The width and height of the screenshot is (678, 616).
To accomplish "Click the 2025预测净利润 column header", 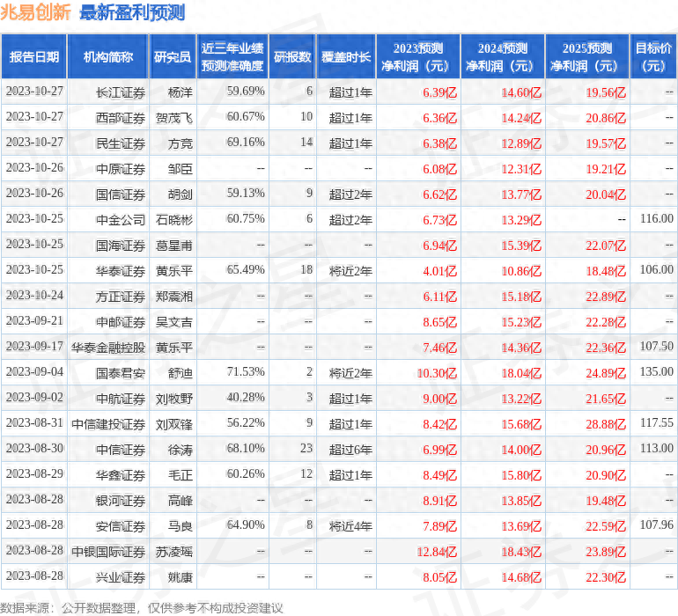I will pos(587,56).
